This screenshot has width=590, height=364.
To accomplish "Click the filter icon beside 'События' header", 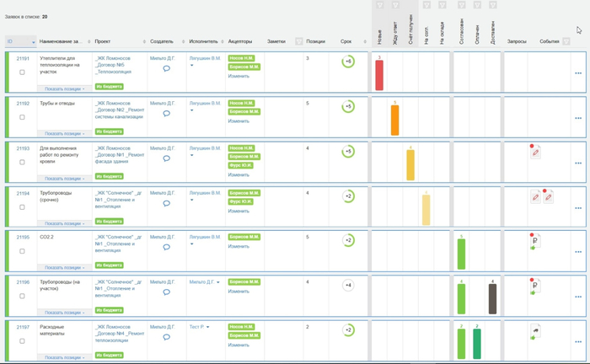I will (x=566, y=41).
